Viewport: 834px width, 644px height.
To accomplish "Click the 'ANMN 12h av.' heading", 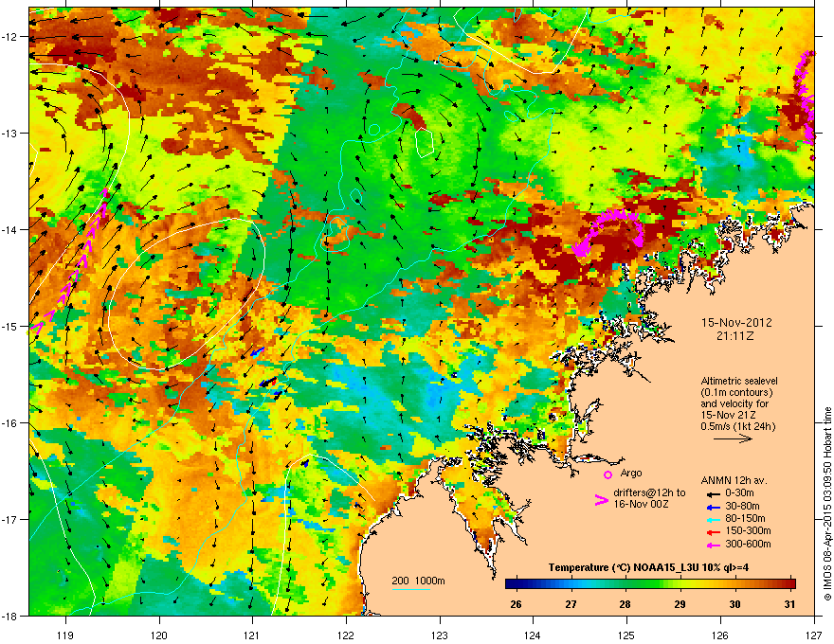I will coord(734,480).
